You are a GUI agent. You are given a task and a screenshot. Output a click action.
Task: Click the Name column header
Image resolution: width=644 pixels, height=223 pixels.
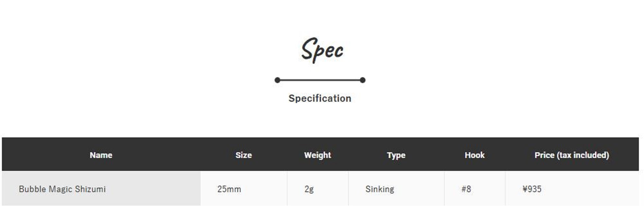(101, 155)
